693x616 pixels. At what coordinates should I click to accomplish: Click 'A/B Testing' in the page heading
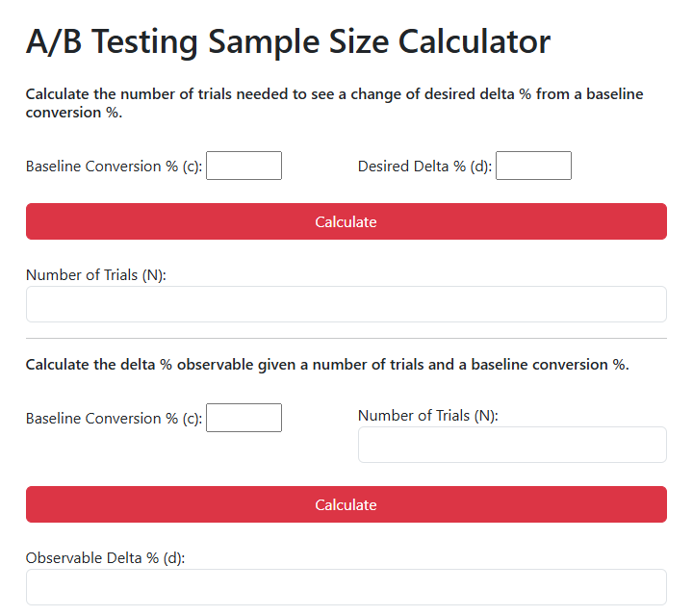pyautogui.click(x=112, y=42)
